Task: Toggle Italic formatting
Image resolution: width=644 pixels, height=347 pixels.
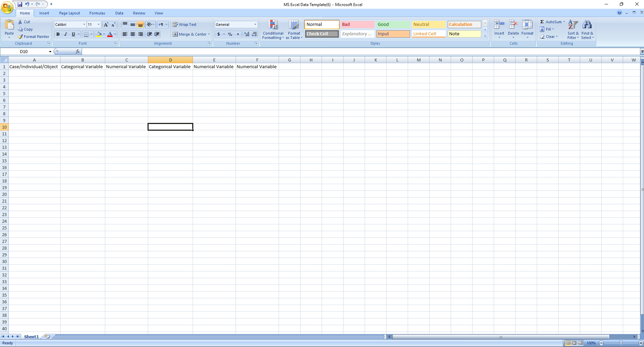Action: tap(66, 34)
